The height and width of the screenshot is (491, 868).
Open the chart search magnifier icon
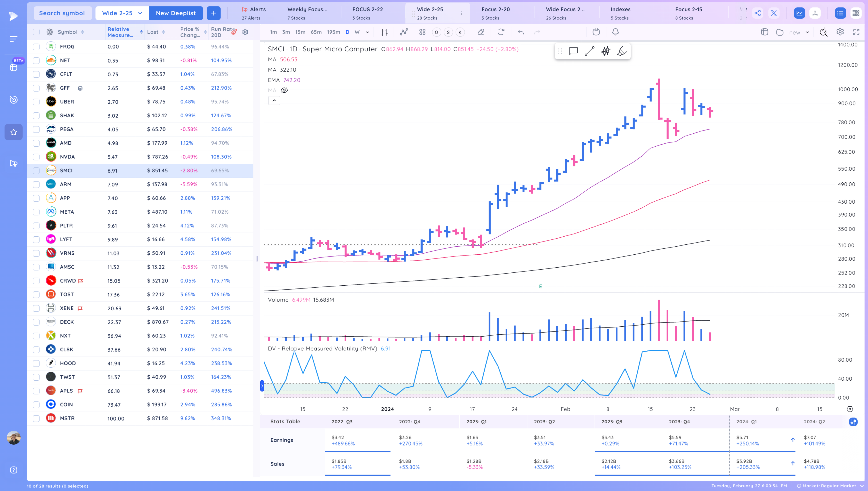pyautogui.click(x=824, y=32)
